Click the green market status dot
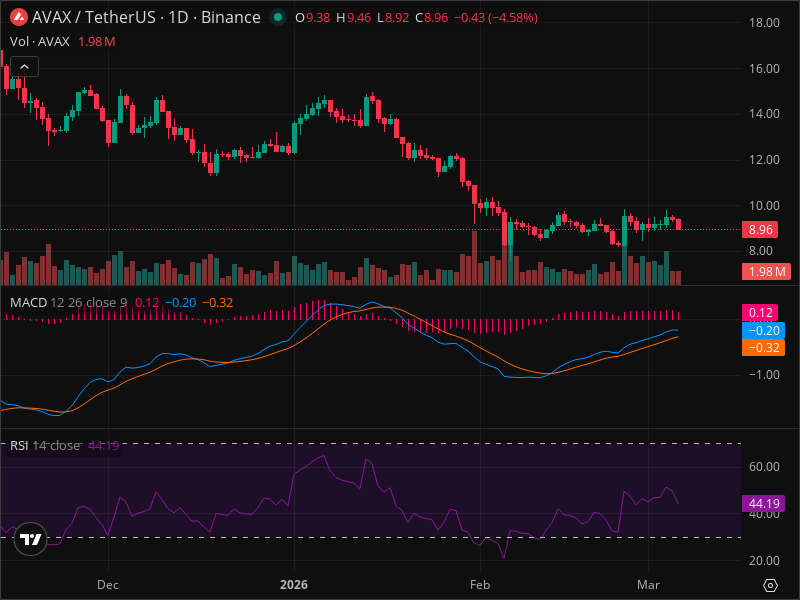Screen dimensions: 800x600 (278, 17)
